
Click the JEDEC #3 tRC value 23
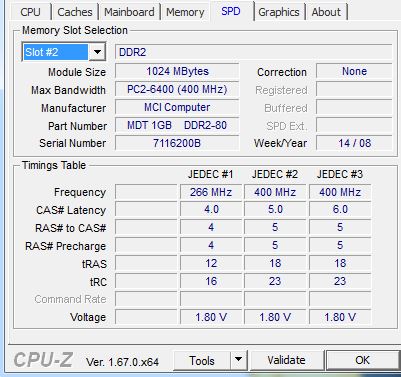tap(340, 281)
